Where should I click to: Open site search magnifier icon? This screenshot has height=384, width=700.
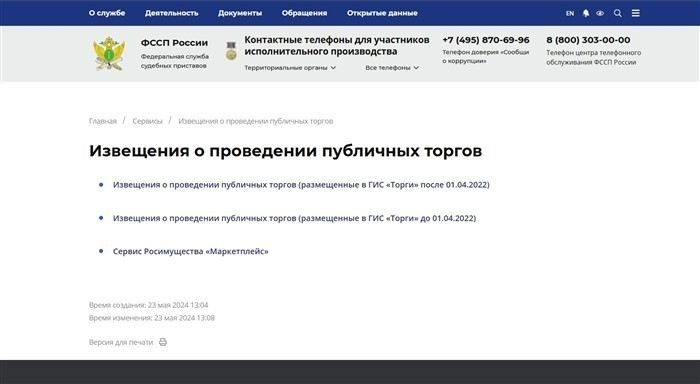point(617,13)
